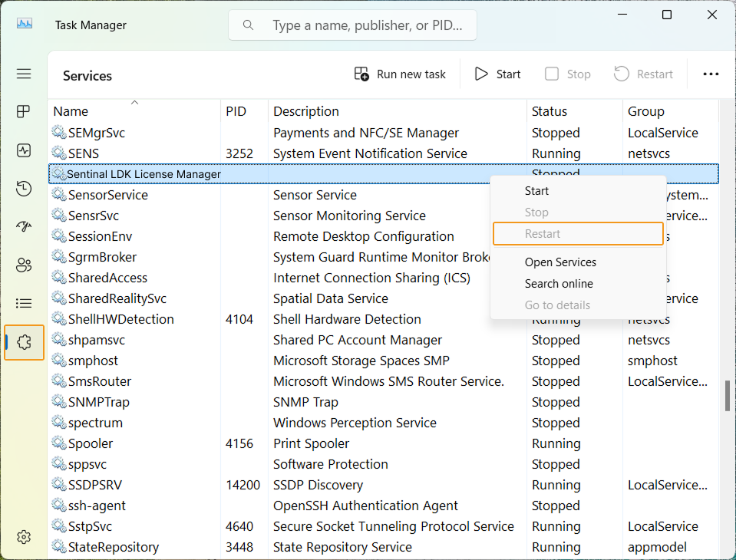Open App history from the sidebar
This screenshot has height=560, width=736.
click(x=24, y=189)
